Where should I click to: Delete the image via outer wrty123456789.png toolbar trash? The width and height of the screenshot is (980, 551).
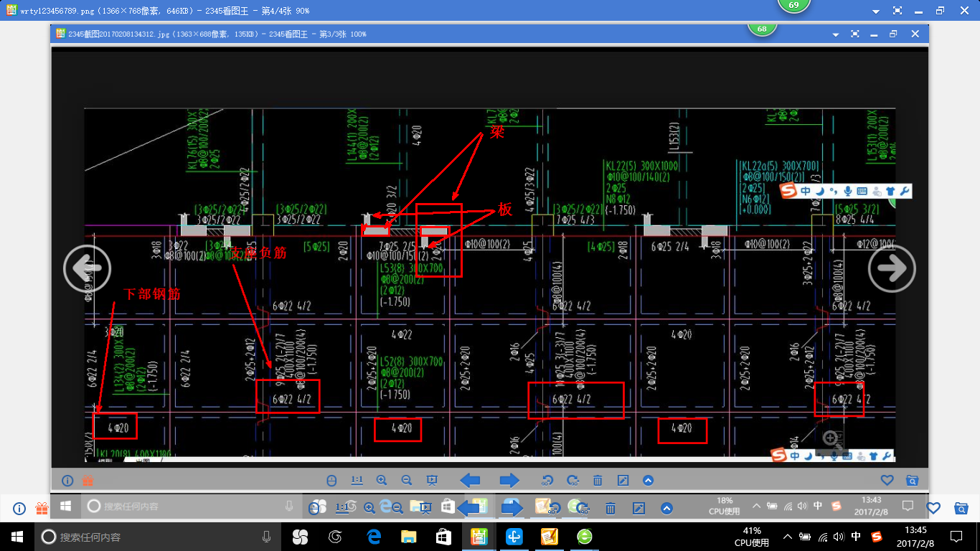(611, 509)
